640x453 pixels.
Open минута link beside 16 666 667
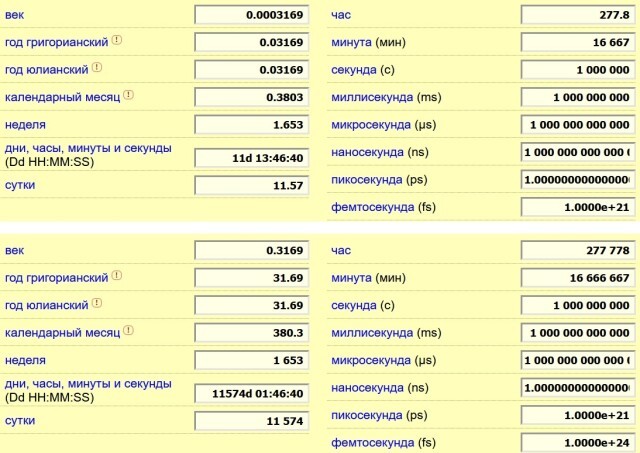pyautogui.click(x=351, y=278)
